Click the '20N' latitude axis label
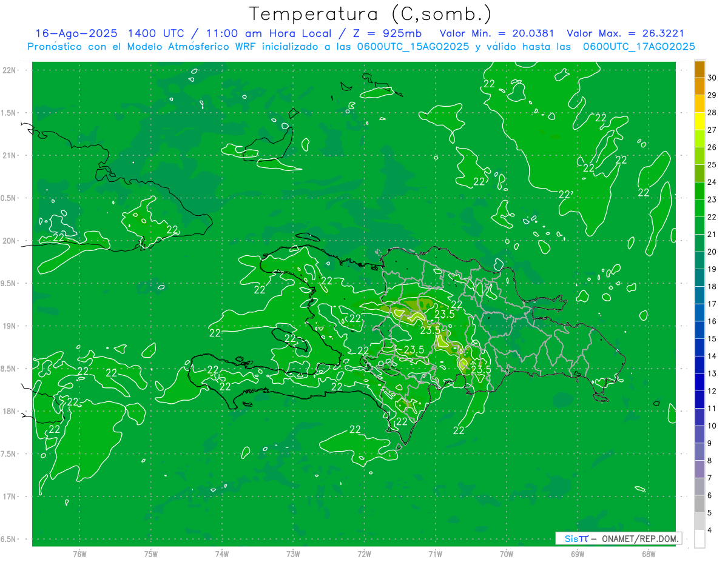Viewport: 728px width, 562px height. coord(9,241)
